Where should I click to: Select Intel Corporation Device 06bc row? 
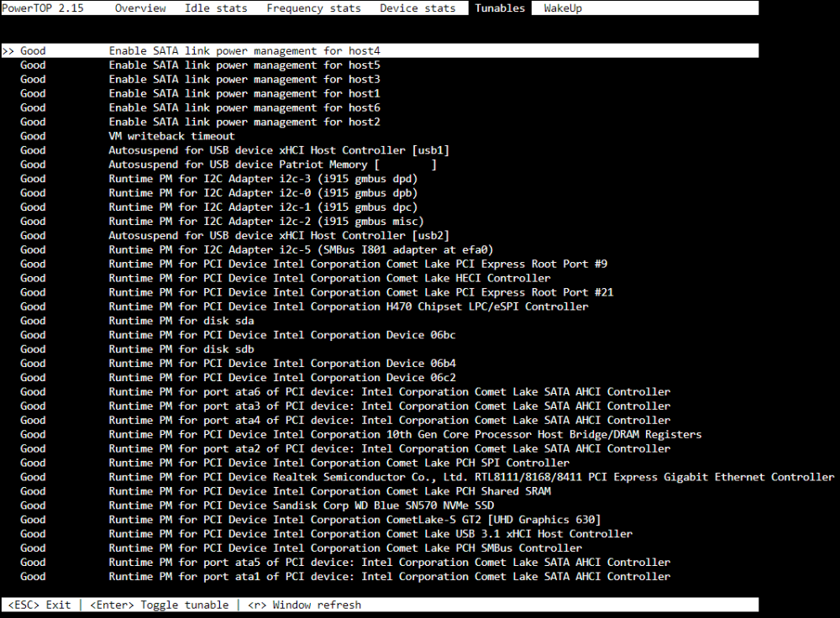tap(380, 335)
